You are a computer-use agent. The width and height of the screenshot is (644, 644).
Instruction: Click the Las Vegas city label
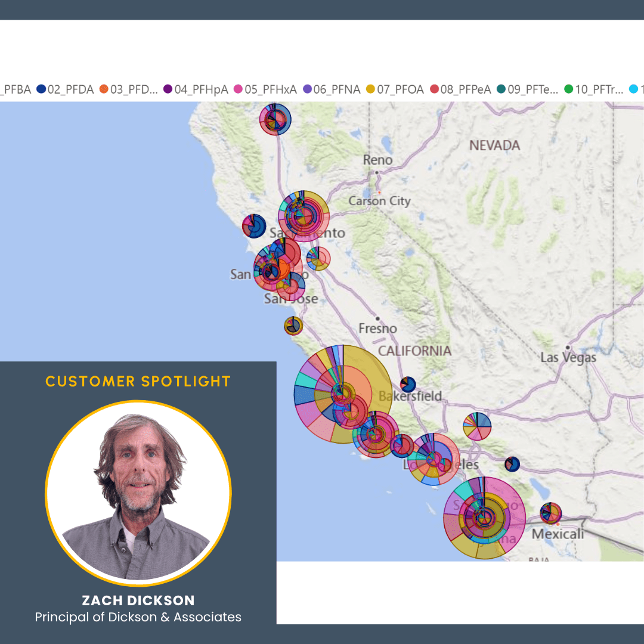(x=568, y=358)
